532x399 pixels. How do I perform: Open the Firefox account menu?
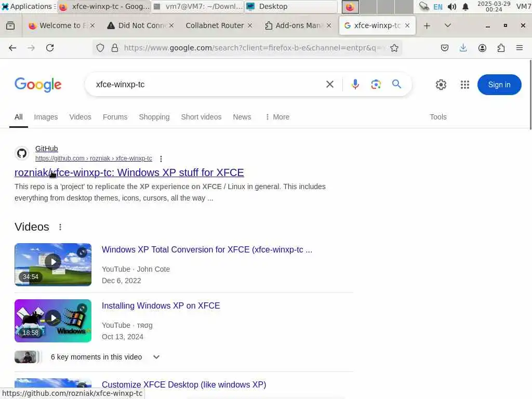pos(482,48)
